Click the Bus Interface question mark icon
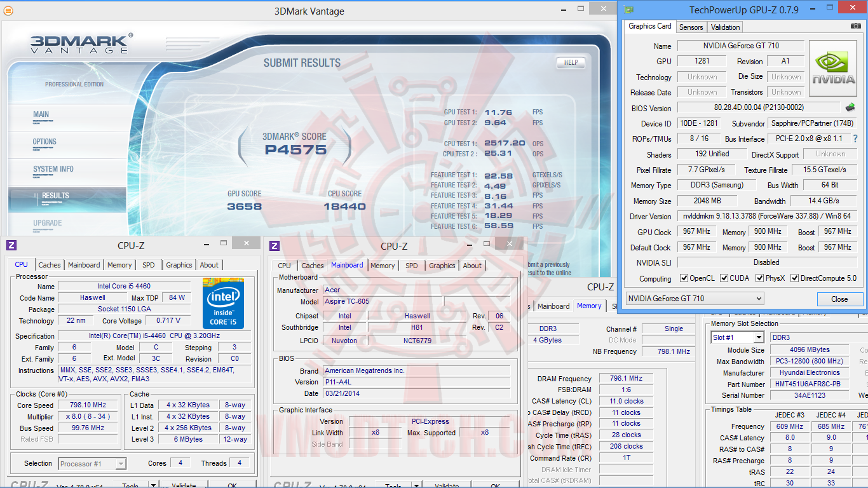The width and height of the screenshot is (868, 488). click(855, 139)
